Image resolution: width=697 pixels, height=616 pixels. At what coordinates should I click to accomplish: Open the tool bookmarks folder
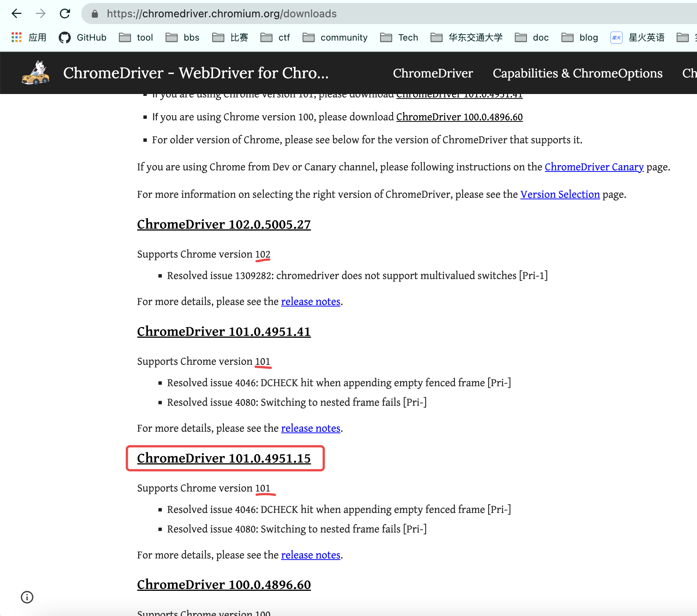[x=136, y=37]
